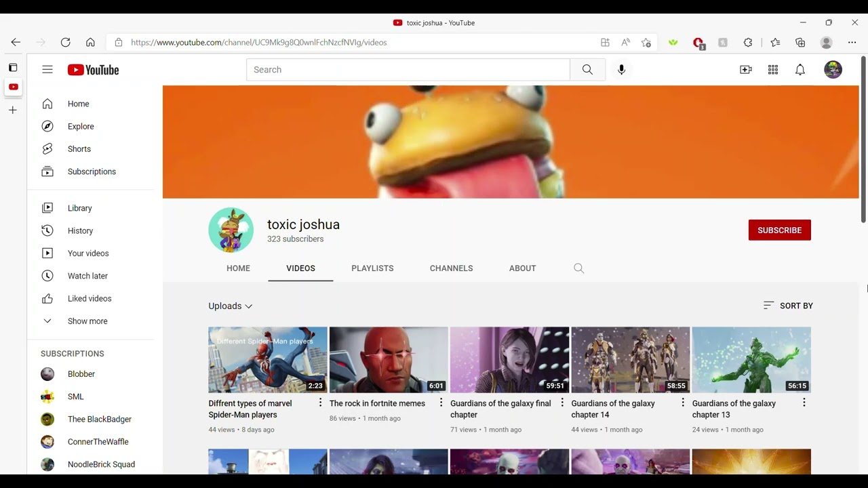
Task: Open options for Guardians chapter 13 video
Action: coord(804,403)
